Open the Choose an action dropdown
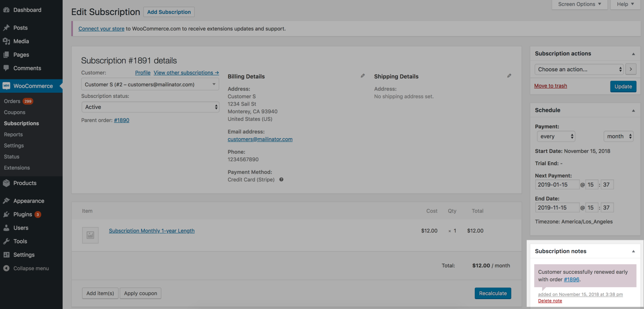This screenshot has width=644, height=309. [x=579, y=69]
